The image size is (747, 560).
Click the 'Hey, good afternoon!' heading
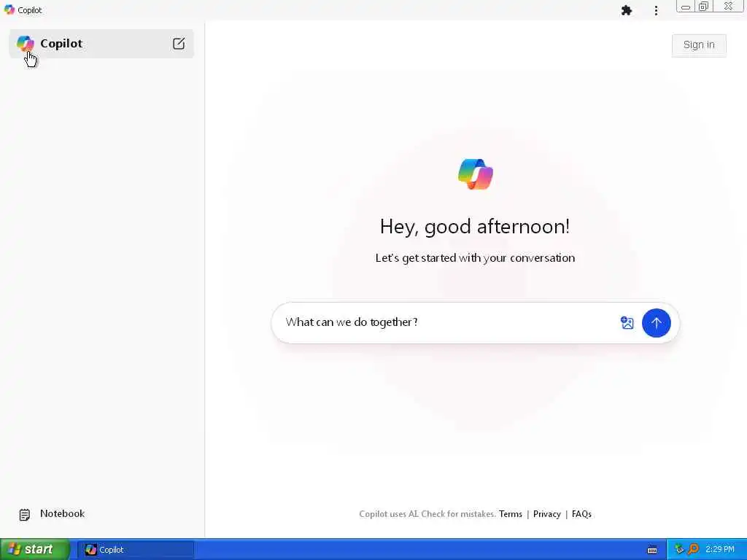(475, 227)
